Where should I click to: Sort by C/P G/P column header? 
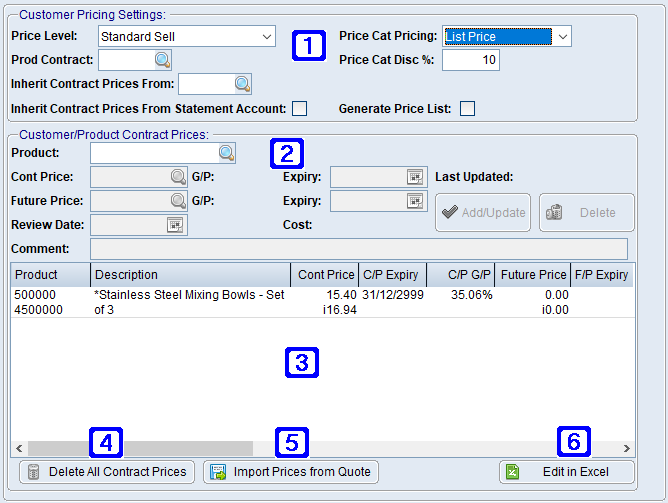click(461, 275)
